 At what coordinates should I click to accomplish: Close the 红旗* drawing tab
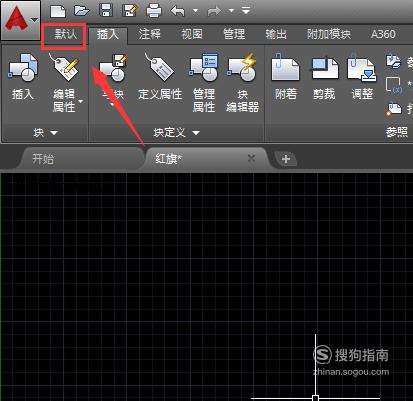click(x=251, y=158)
